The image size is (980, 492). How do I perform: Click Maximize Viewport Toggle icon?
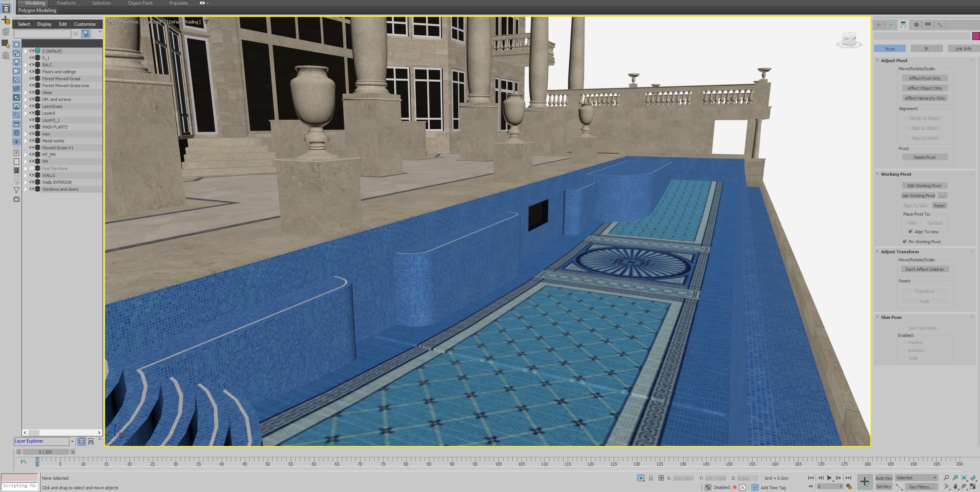[973, 487]
